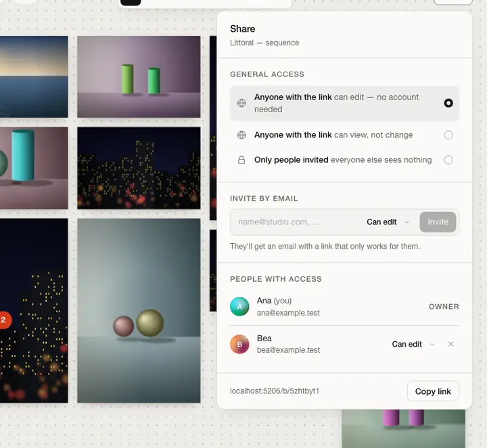Select the two green cylinders image

pos(139,76)
